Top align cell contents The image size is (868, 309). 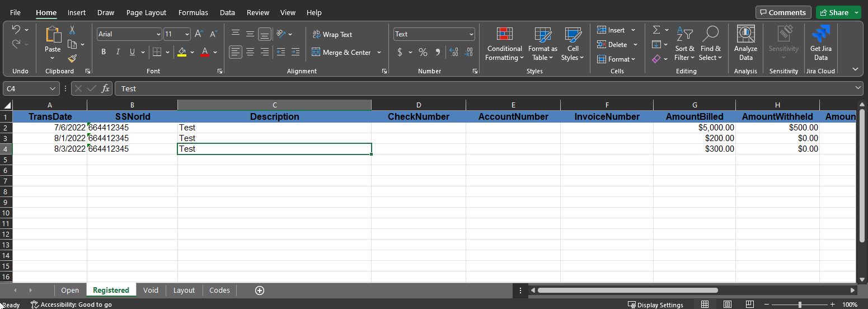pyautogui.click(x=236, y=34)
